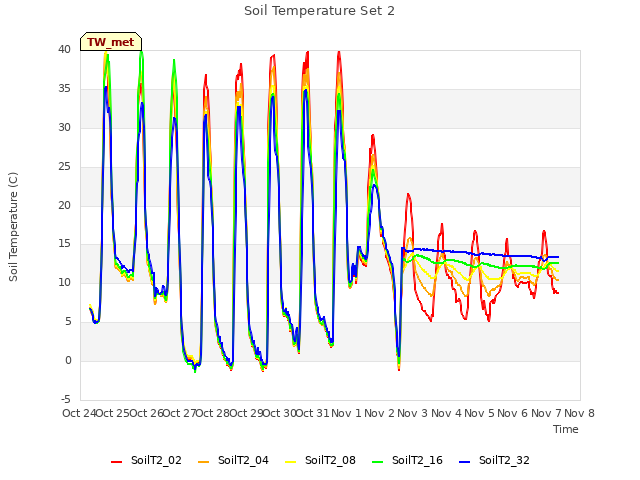Click the orange SoilT2_04 legend swatch

pos(203,462)
